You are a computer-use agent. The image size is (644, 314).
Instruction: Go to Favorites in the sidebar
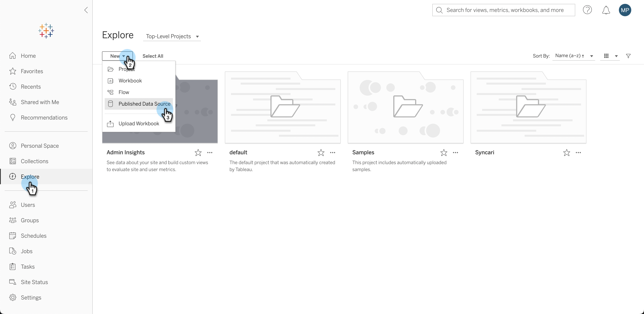tap(46, 71)
